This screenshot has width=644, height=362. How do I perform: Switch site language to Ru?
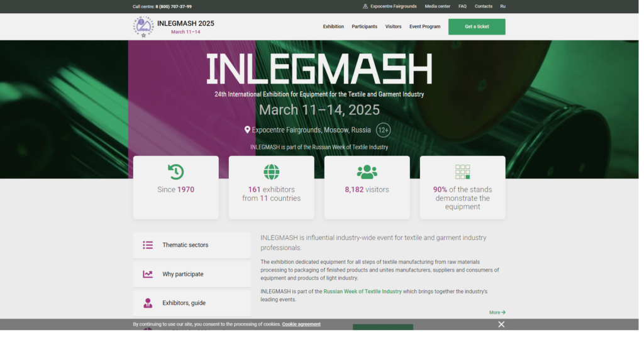(x=502, y=6)
